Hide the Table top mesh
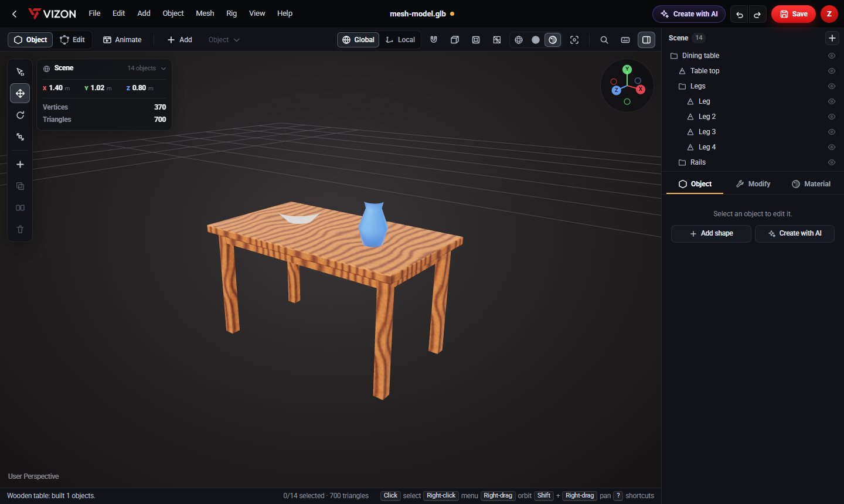Screen dimensions: 844x504 [x=831, y=71]
